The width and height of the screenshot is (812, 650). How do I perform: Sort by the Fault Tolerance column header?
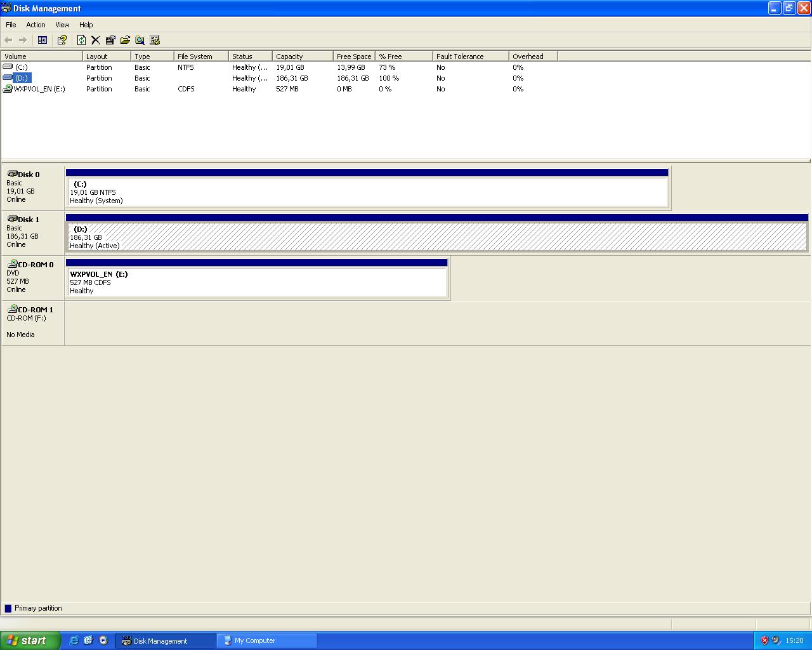pos(471,56)
